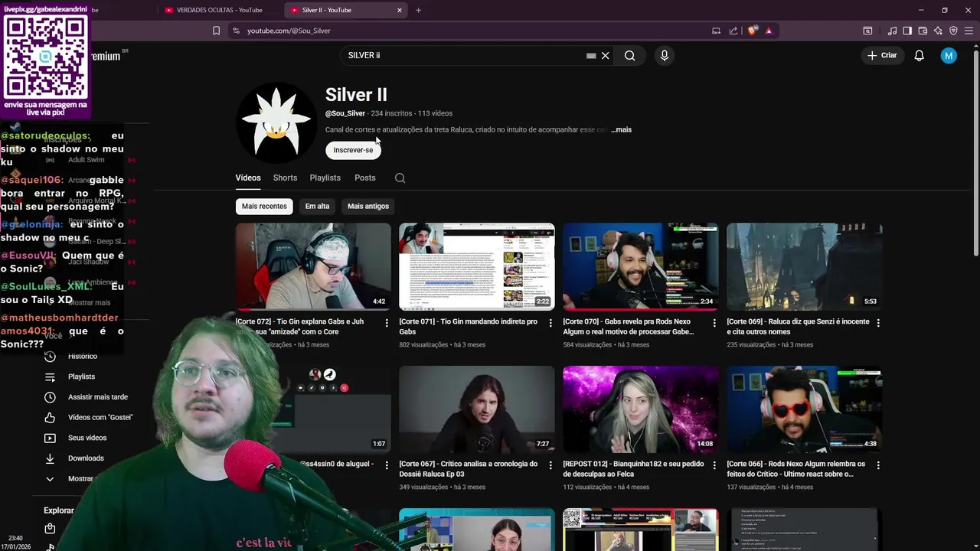The image size is (980, 551).
Task: Open YouTube notifications bell
Action: coord(919,55)
